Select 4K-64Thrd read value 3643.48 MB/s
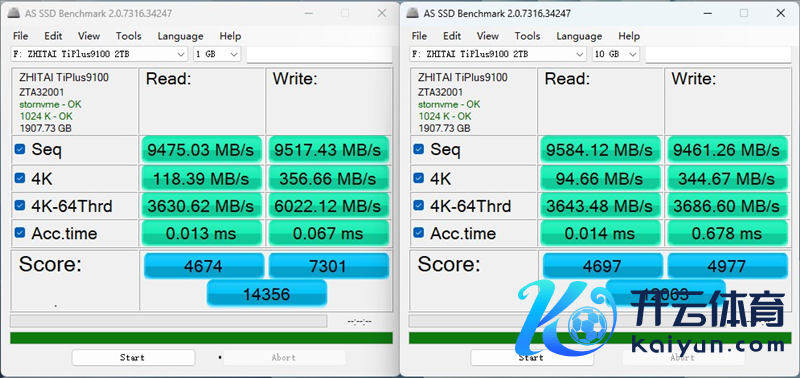This screenshot has width=800, height=378. tap(600, 206)
